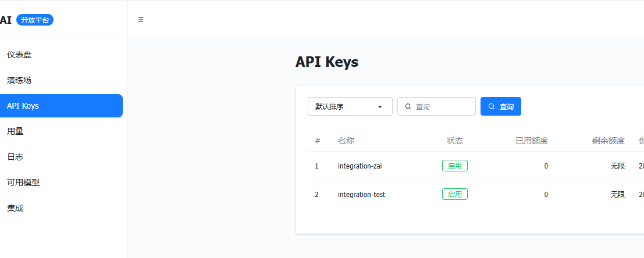Click the integration-zai key name
The image size is (644, 258).
point(360,166)
